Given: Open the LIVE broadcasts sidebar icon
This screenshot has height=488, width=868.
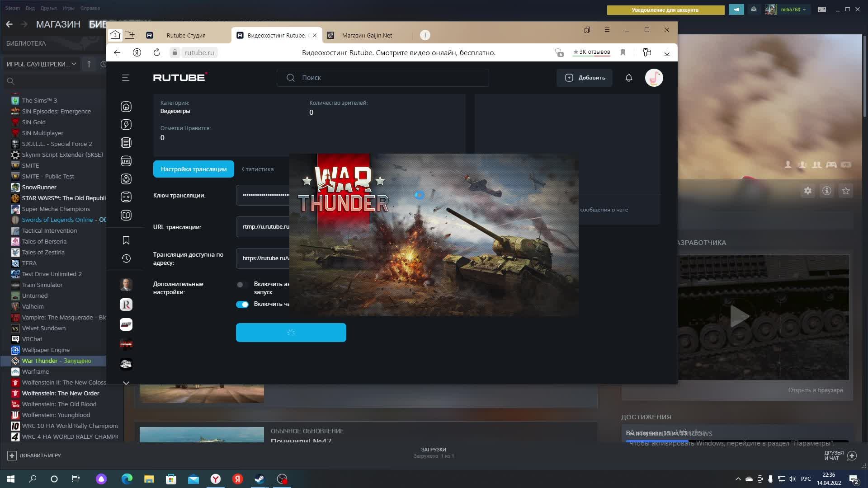Looking at the screenshot, I should pyautogui.click(x=126, y=161).
